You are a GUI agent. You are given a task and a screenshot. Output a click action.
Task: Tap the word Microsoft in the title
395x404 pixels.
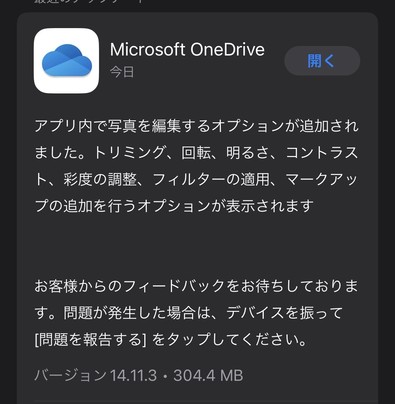[147, 50]
